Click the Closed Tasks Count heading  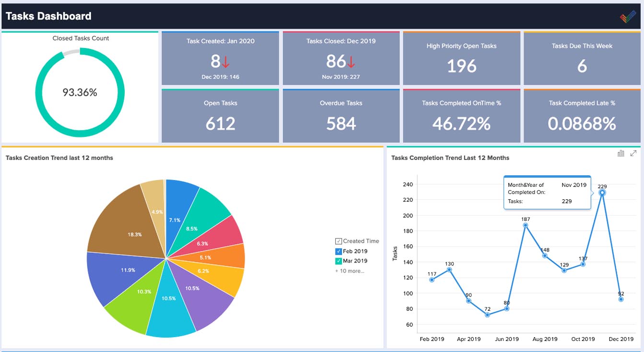coord(81,38)
